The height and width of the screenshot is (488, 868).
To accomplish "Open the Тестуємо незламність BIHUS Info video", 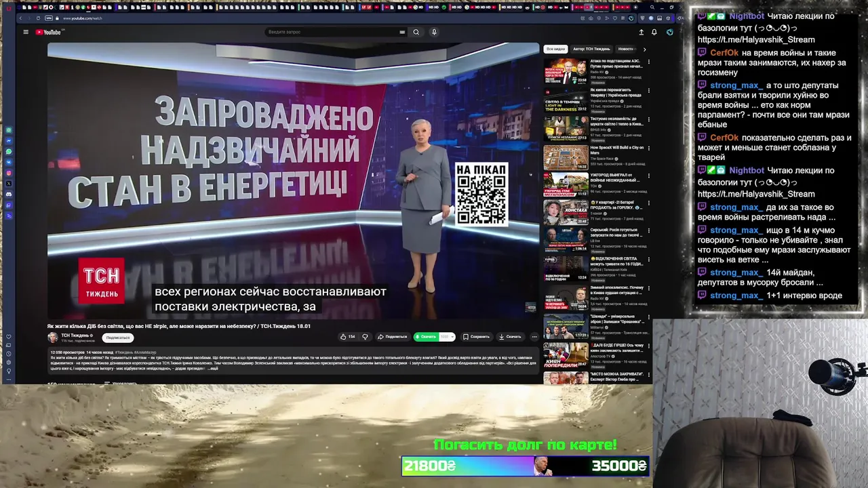I will coord(566,128).
